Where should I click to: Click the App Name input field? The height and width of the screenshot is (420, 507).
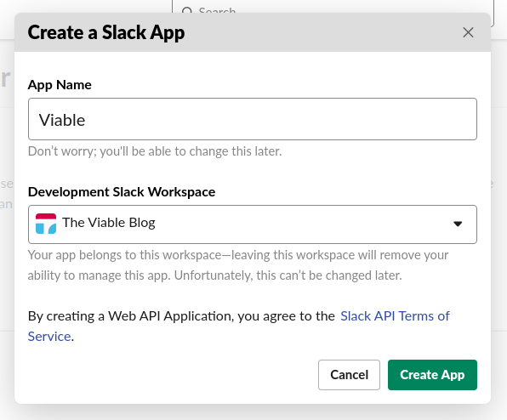click(x=252, y=119)
